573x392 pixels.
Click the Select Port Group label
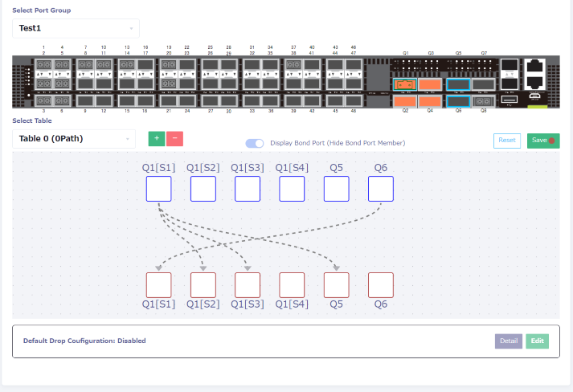pos(42,10)
